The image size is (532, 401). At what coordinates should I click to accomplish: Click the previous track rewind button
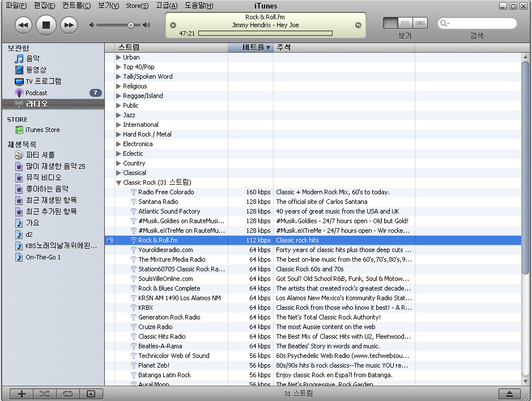23,25
